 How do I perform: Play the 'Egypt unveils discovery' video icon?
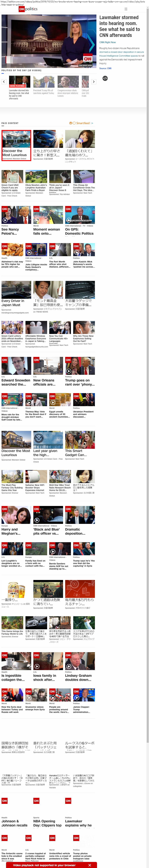tap(53, 402)
